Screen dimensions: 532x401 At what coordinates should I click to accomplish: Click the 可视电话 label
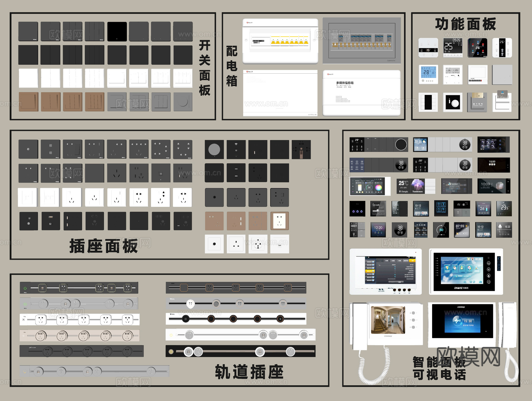(439, 375)
